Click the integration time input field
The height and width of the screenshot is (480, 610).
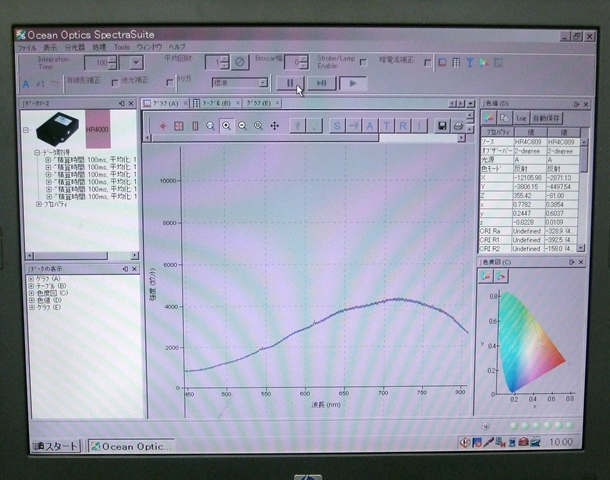coord(97,63)
